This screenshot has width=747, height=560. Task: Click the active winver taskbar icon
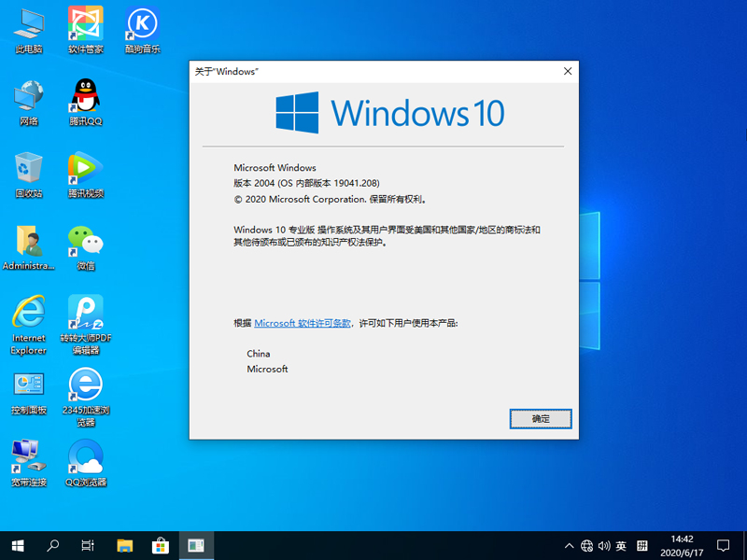(196, 546)
